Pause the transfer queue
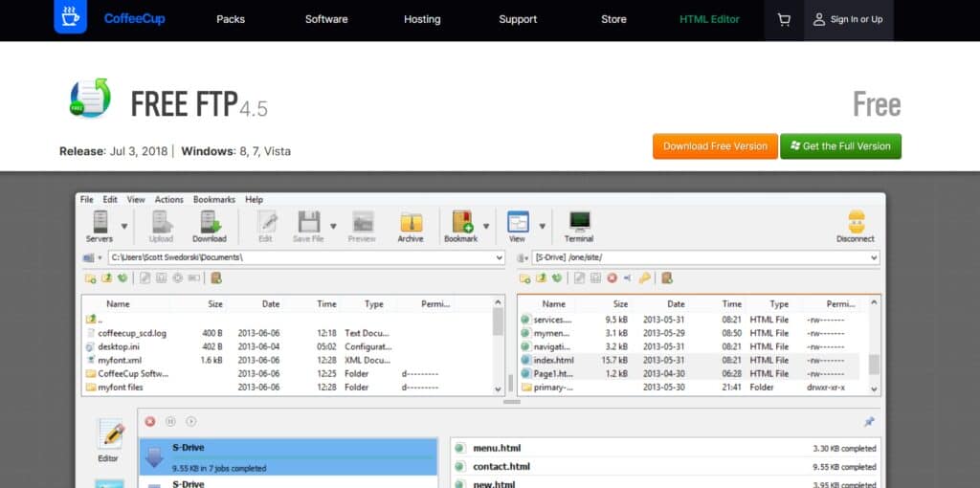This screenshot has height=488, width=980. click(170, 421)
